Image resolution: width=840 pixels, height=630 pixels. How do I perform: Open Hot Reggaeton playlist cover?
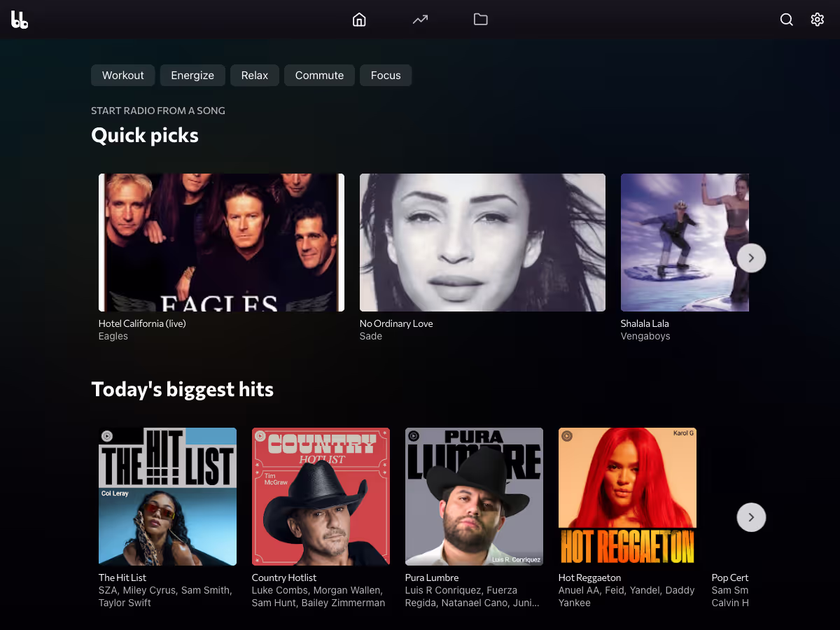click(627, 496)
